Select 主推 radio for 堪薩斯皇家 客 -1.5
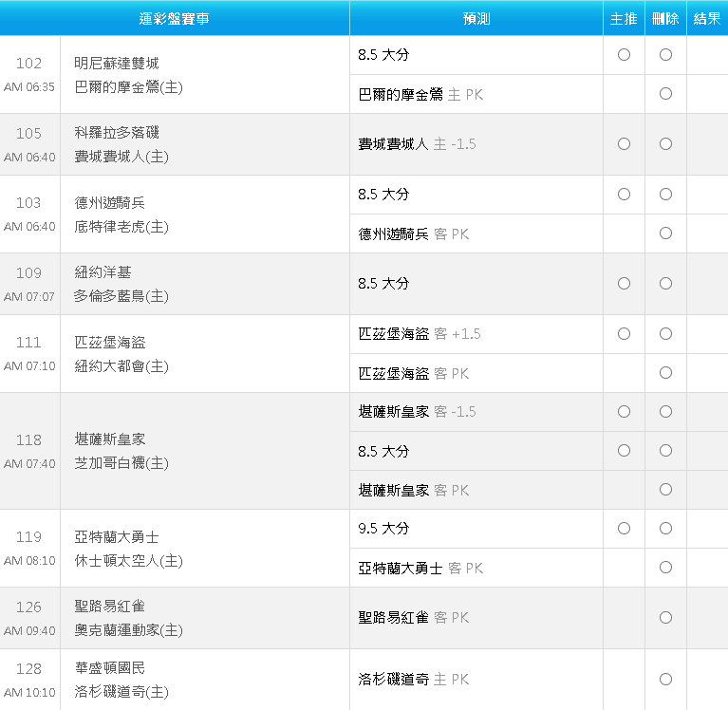The width and height of the screenshot is (728, 710). tap(624, 411)
